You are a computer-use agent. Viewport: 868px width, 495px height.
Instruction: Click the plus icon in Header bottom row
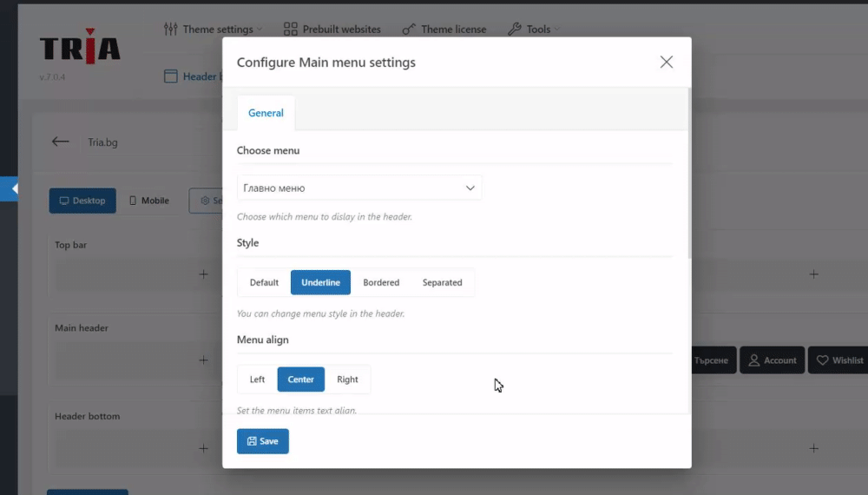(x=203, y=448)
